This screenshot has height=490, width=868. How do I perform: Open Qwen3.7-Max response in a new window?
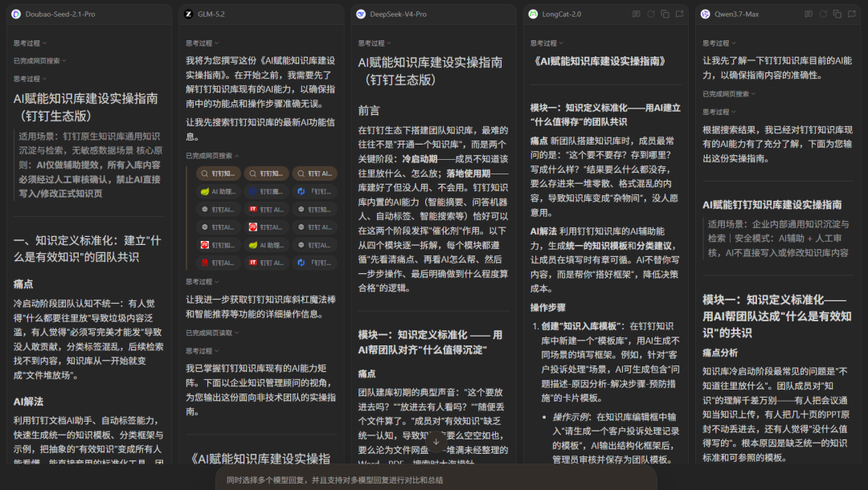(851, 14)
